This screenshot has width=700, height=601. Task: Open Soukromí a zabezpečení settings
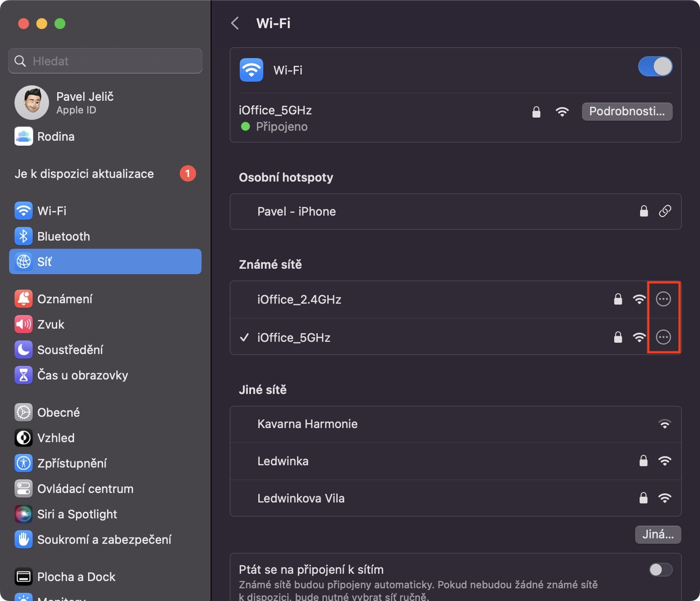(104, 540)
